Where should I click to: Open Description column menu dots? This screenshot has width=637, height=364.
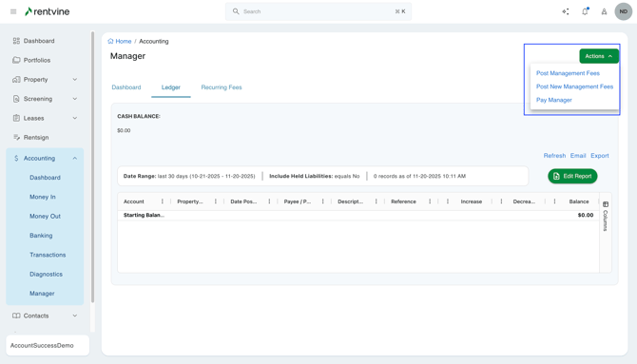point(376,201)
